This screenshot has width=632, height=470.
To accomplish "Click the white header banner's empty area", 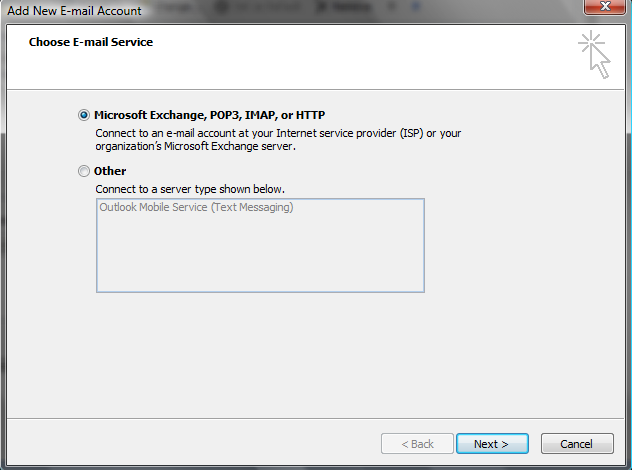I will [x=350, y=60].
